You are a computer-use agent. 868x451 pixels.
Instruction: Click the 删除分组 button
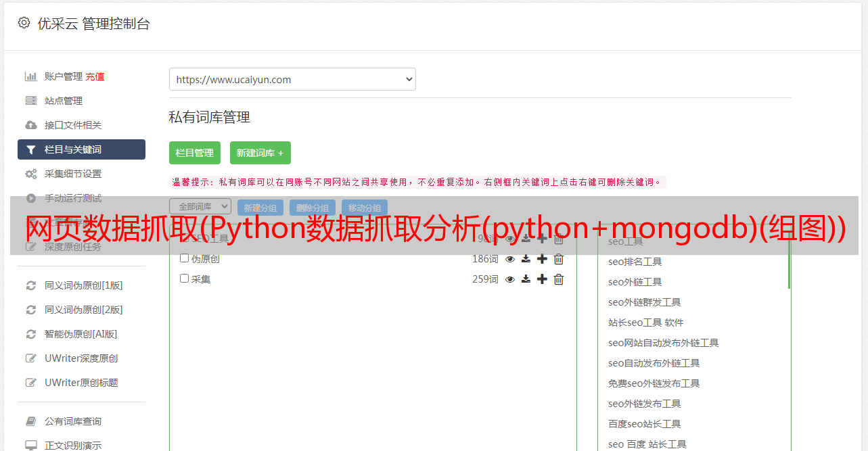pyautogui.click(x=313, y=208)
